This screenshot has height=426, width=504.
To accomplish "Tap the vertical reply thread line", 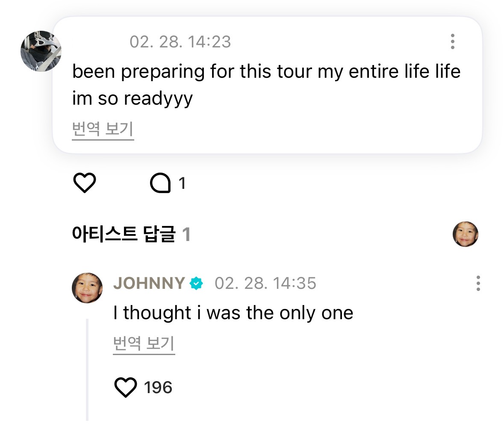I will coord(87,370).
